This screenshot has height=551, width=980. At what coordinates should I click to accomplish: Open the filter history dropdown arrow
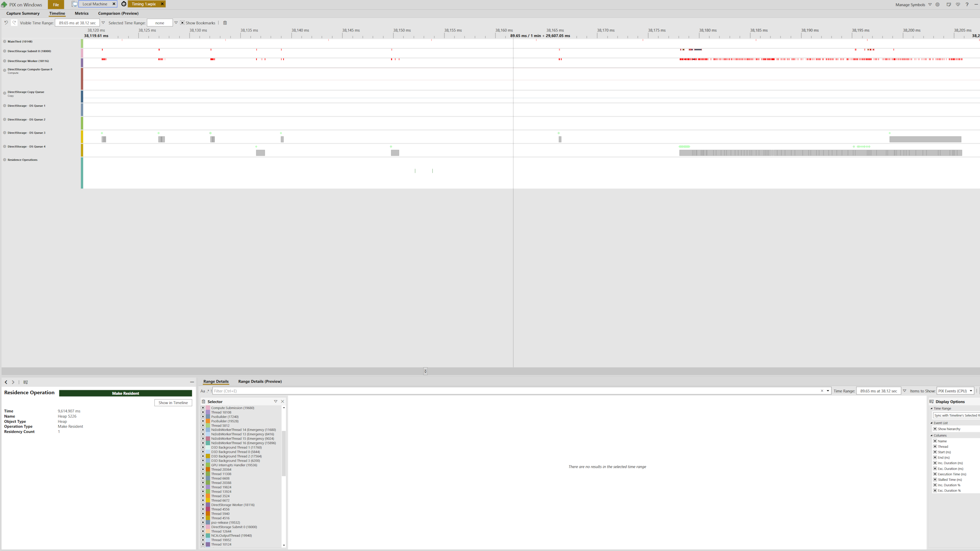(x=828, y=391)
